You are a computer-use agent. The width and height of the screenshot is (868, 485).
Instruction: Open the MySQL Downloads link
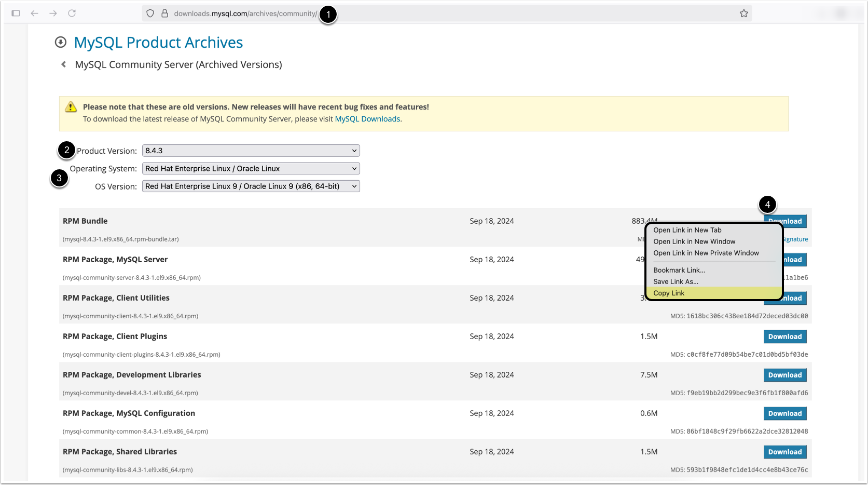tap(367, 119)
